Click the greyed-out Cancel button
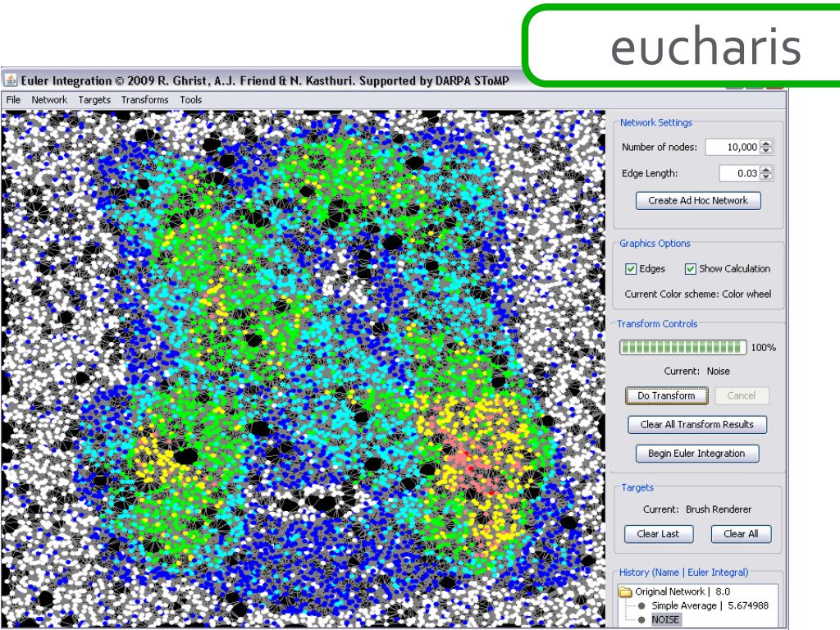Screen dimensions: 840x630 tap(742, 395)
